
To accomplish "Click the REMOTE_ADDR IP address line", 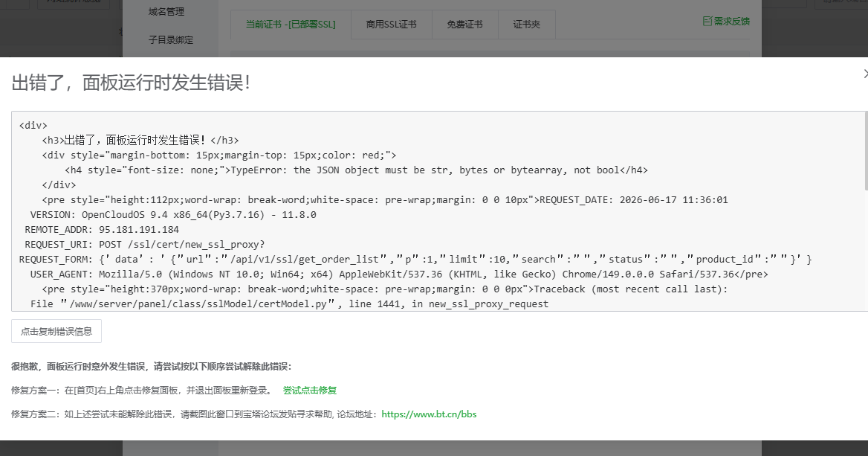I will 102,229.
